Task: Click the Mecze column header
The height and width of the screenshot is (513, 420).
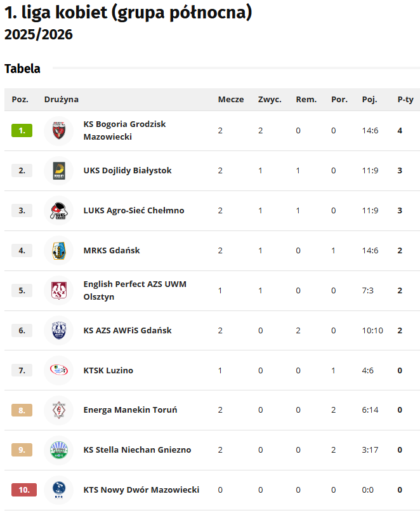Action: 231,100
